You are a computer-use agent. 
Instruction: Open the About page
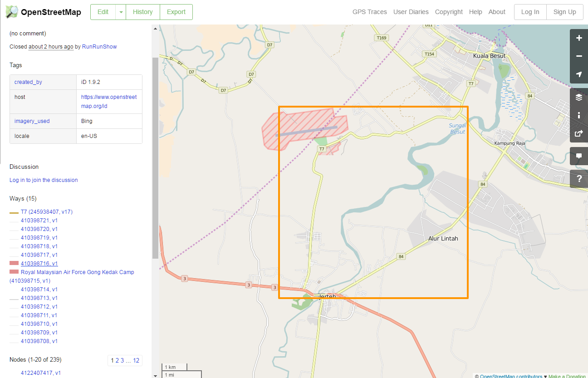[x=497, y=12]
